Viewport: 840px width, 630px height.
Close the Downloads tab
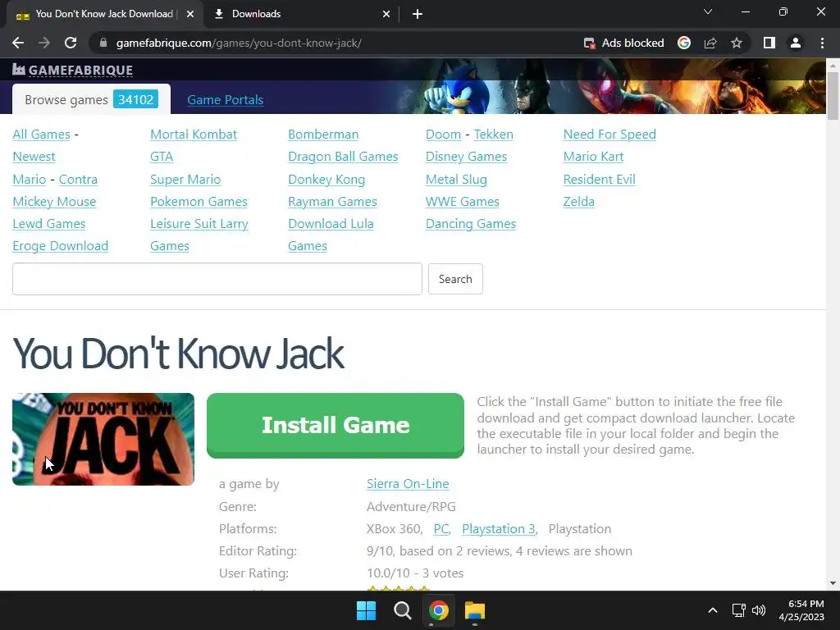[x=386, y=14]
